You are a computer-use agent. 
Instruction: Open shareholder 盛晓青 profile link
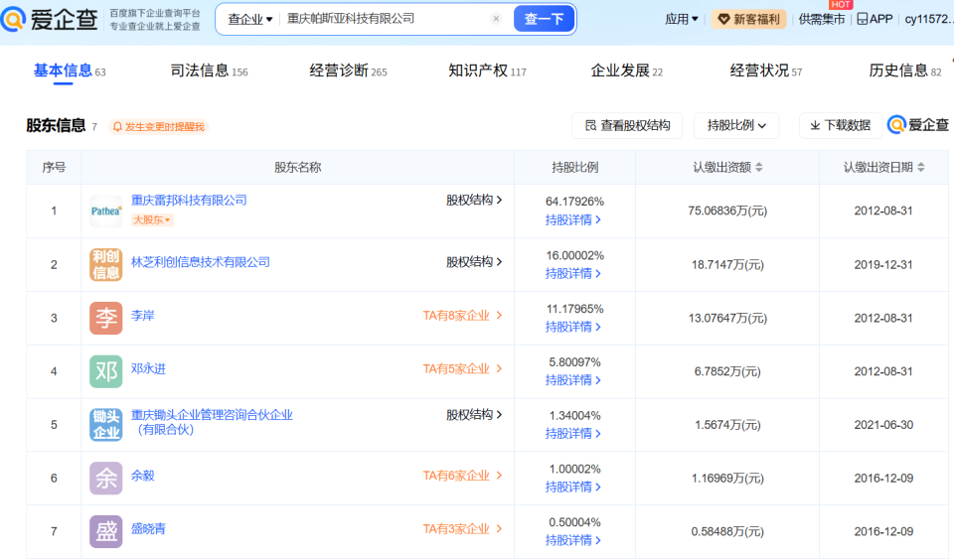[x=148, y=529]
